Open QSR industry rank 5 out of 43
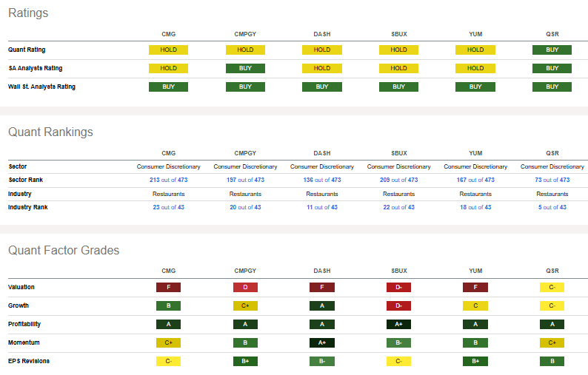The height and width of the screenshot is (375, 588). [552, 207]
